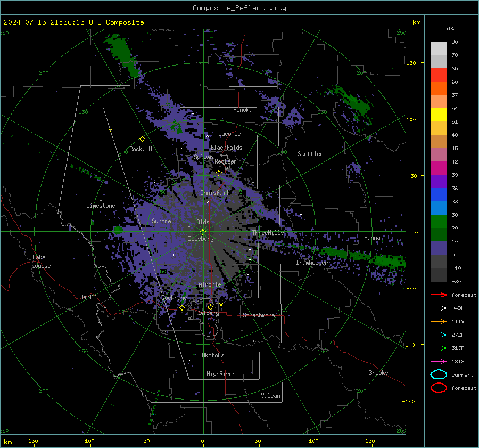Select the yellow 51-54 dBZ legend swatch
This screenshot has height=448, width=479.
(439, 115)
